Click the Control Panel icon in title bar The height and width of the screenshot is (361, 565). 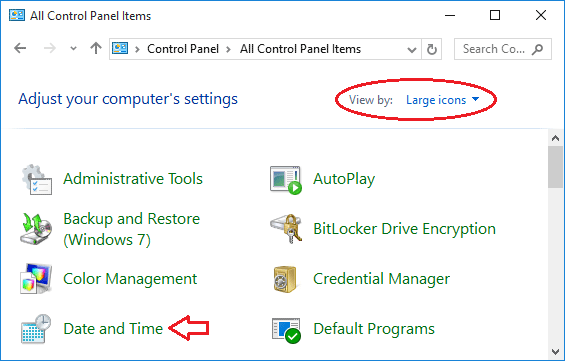click(17, 15)
